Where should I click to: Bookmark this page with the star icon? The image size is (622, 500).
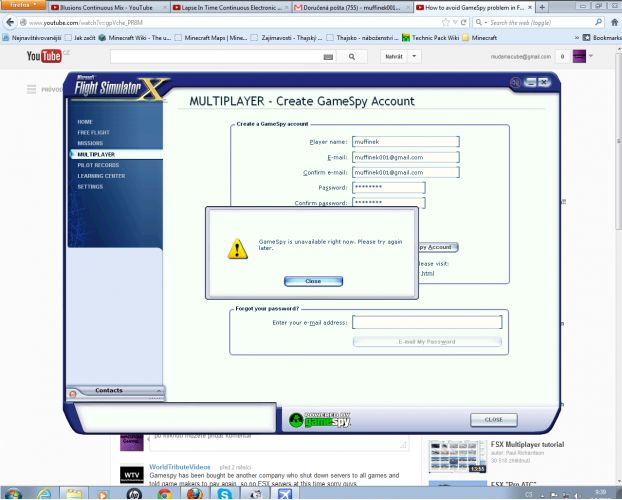[446, 23]
